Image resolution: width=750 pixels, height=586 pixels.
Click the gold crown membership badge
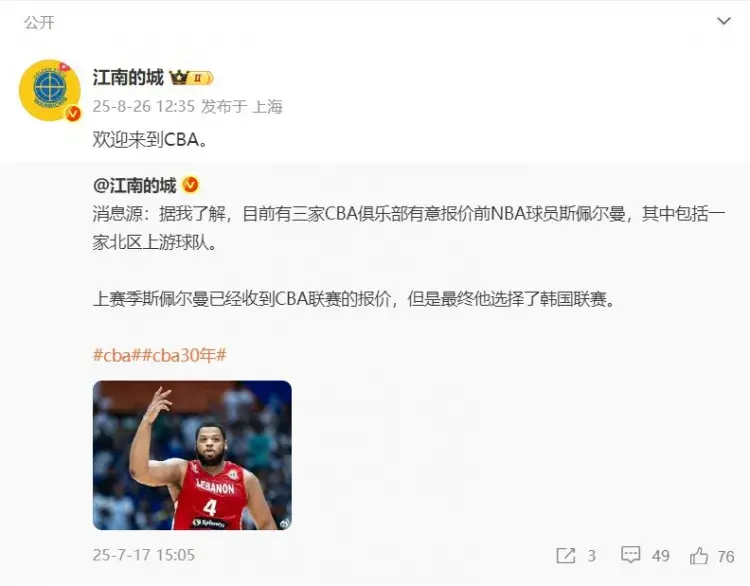[x=179, y=77]
